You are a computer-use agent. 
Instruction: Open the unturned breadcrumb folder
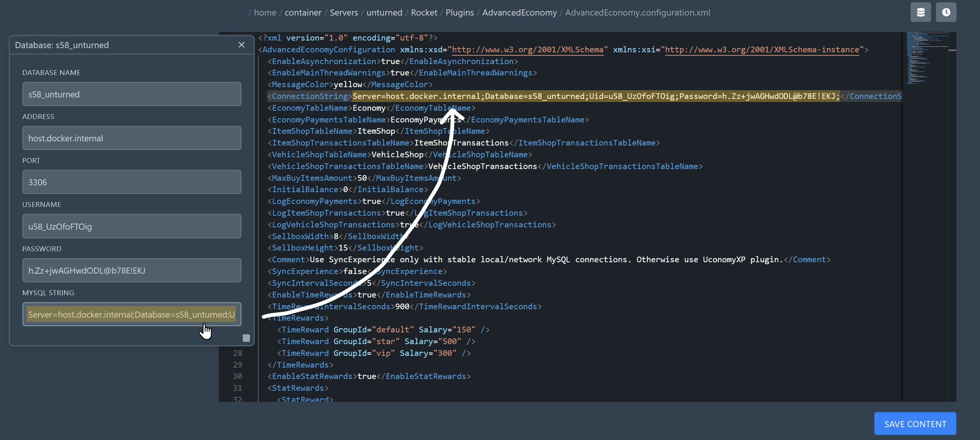click(x=384, y=13)
